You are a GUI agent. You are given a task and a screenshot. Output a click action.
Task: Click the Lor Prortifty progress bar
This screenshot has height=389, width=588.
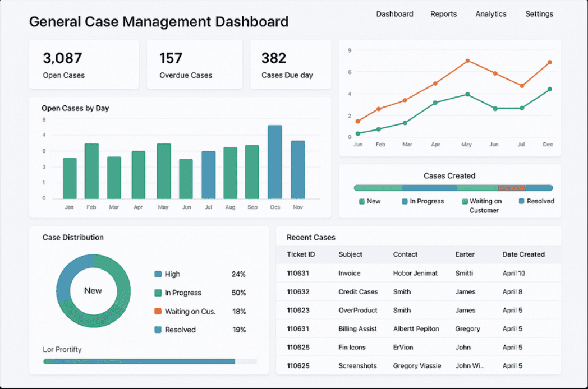point(150,362)
